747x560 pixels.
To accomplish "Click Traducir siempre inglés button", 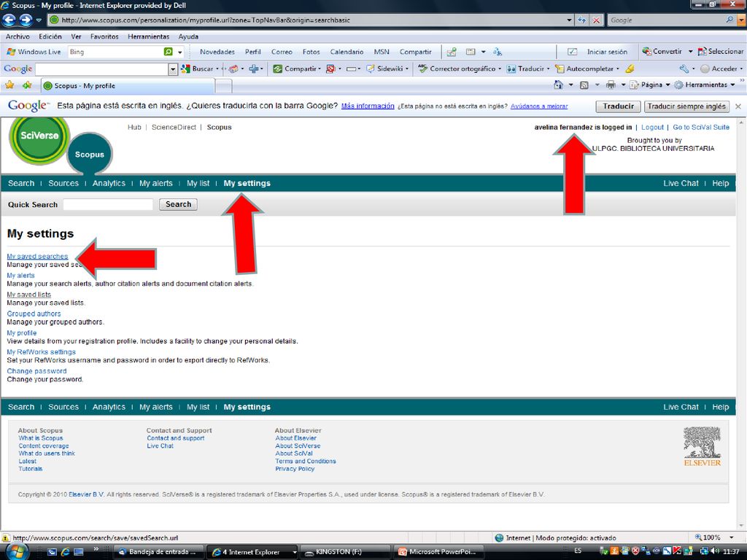I will pyautogui.click(x=686, y=106).
